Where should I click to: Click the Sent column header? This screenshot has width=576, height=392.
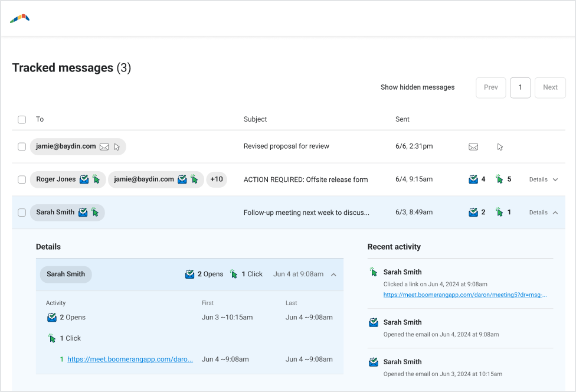tap(402, 119)
